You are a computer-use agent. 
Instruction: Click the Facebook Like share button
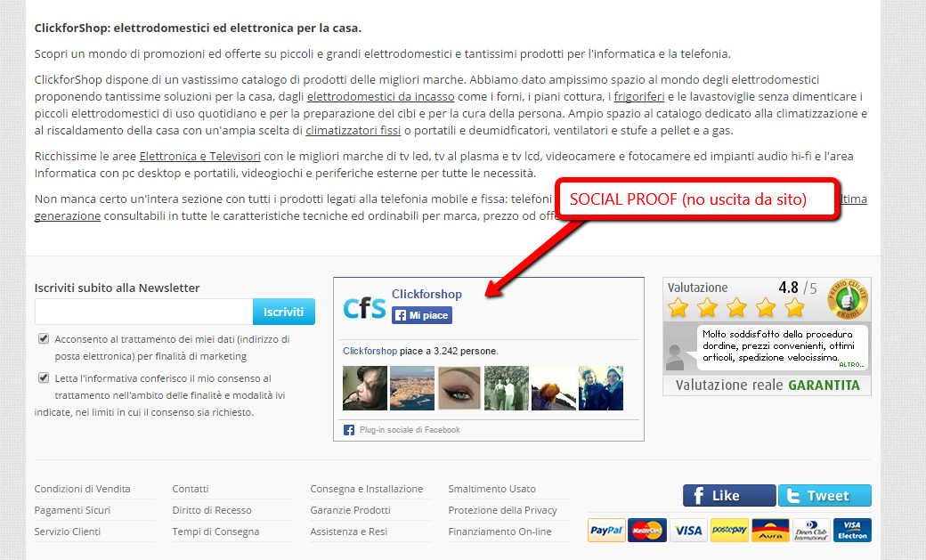[x=729, y=496]
